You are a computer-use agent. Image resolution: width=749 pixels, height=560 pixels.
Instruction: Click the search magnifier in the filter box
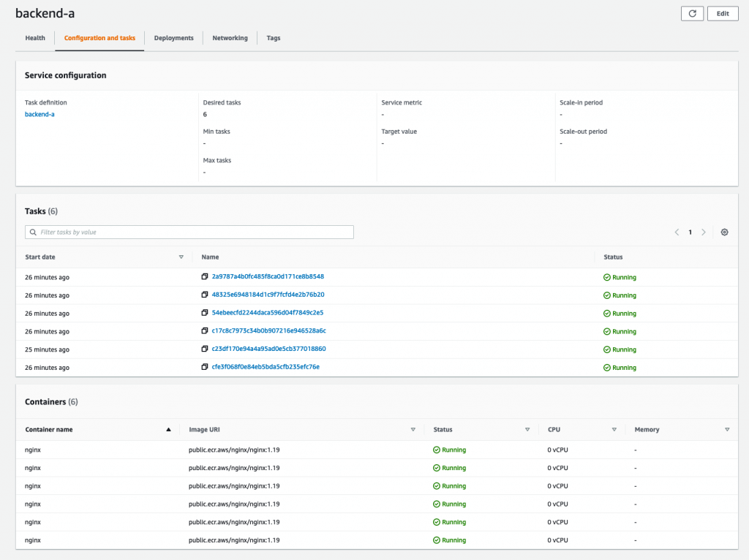click(x=33, y=232)
